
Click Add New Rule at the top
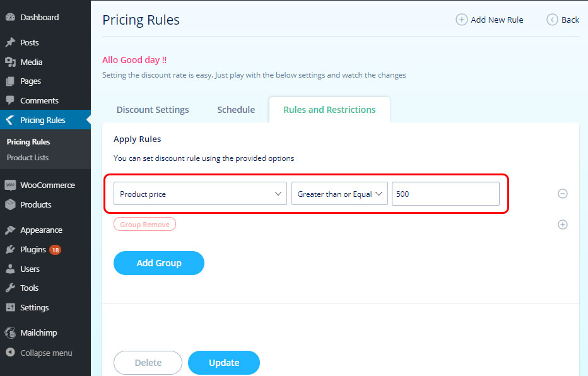tap(490, 20)
